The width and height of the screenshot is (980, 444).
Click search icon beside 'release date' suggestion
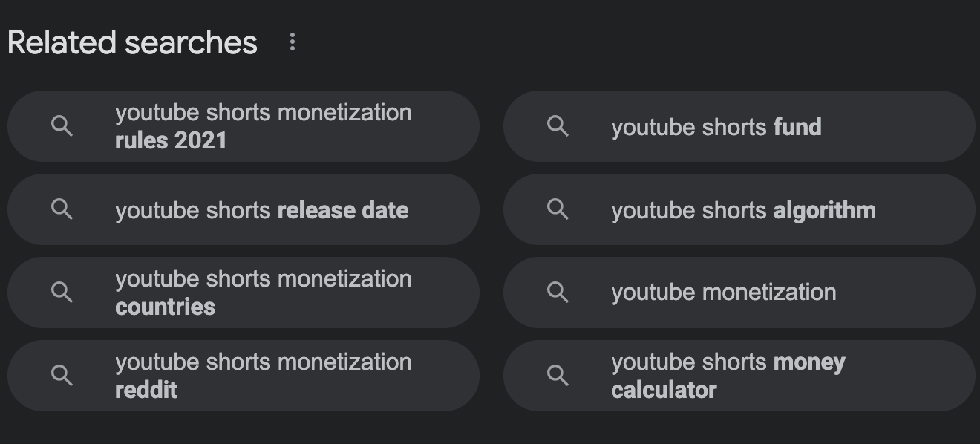coord(62,209)
